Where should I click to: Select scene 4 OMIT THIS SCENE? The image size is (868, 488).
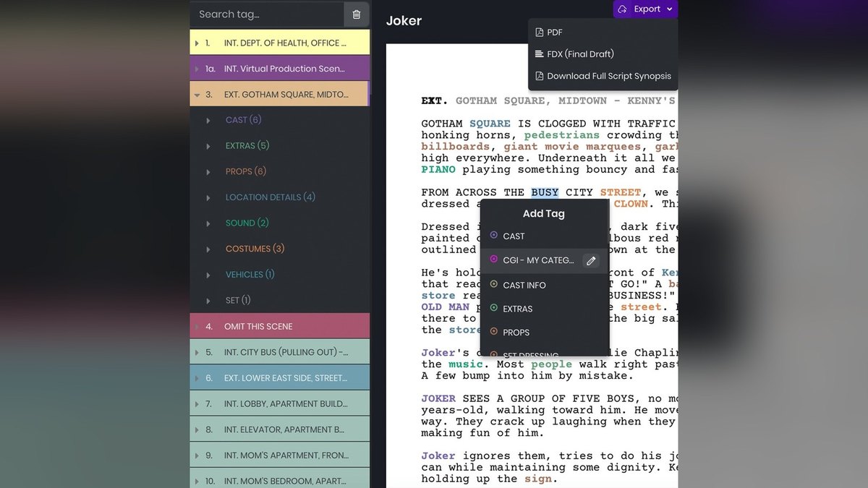coord(280,326)
